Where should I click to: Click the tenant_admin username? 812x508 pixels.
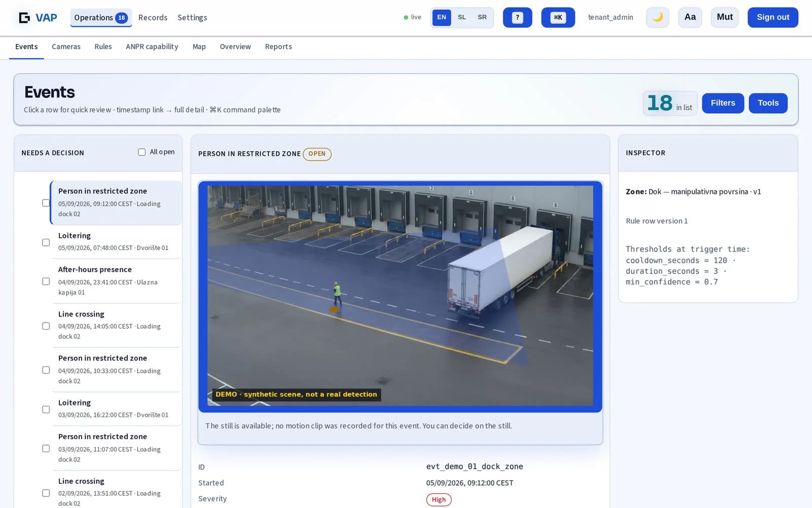(611, 17)
